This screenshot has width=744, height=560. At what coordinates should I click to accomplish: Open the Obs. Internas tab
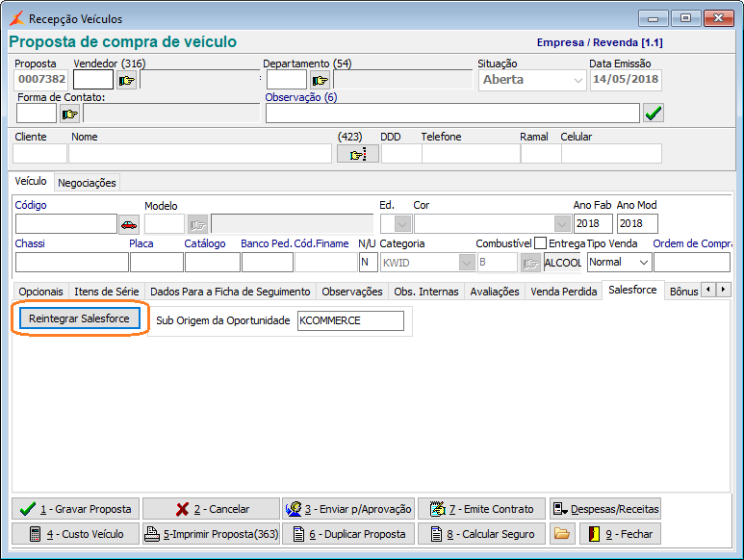tap(426, 292)
